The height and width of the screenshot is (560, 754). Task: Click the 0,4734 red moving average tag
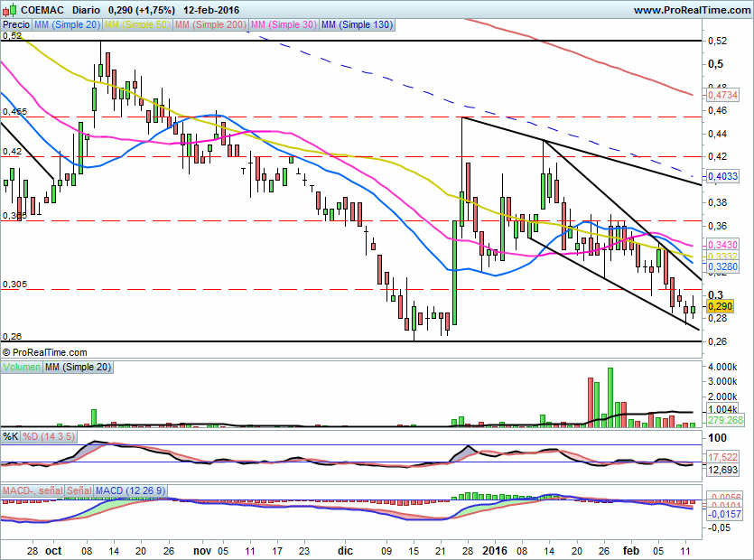tap(722, 95)
